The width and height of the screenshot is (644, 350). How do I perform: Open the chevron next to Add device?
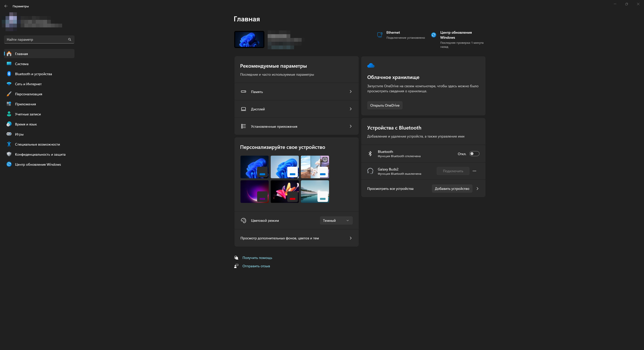[477, 189]
